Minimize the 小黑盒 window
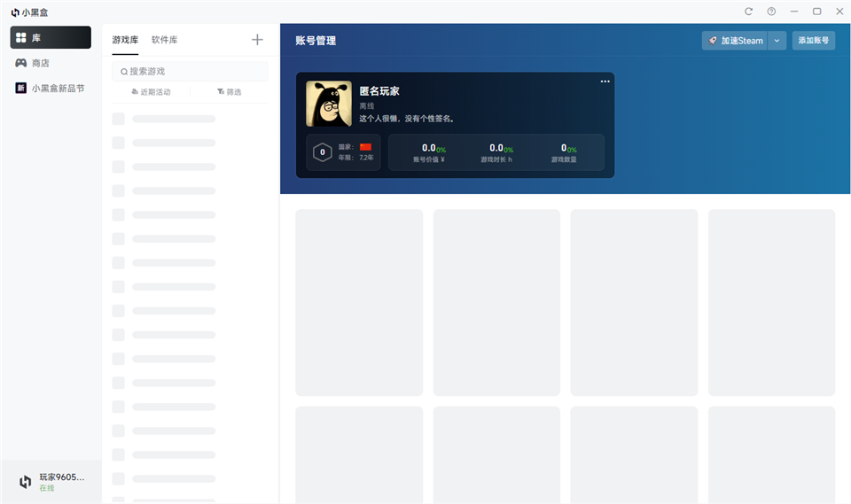851x504 pixels. (794, 12)
